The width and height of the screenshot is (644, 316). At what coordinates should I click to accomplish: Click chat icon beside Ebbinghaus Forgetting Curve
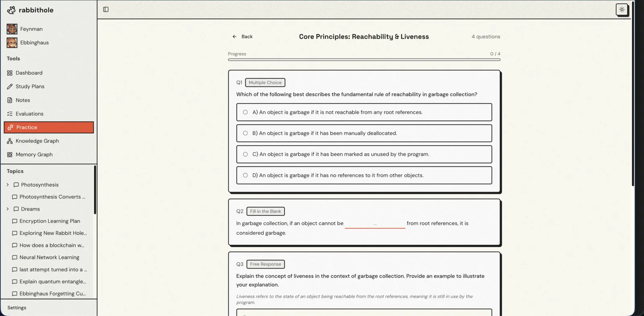[14, 294]
